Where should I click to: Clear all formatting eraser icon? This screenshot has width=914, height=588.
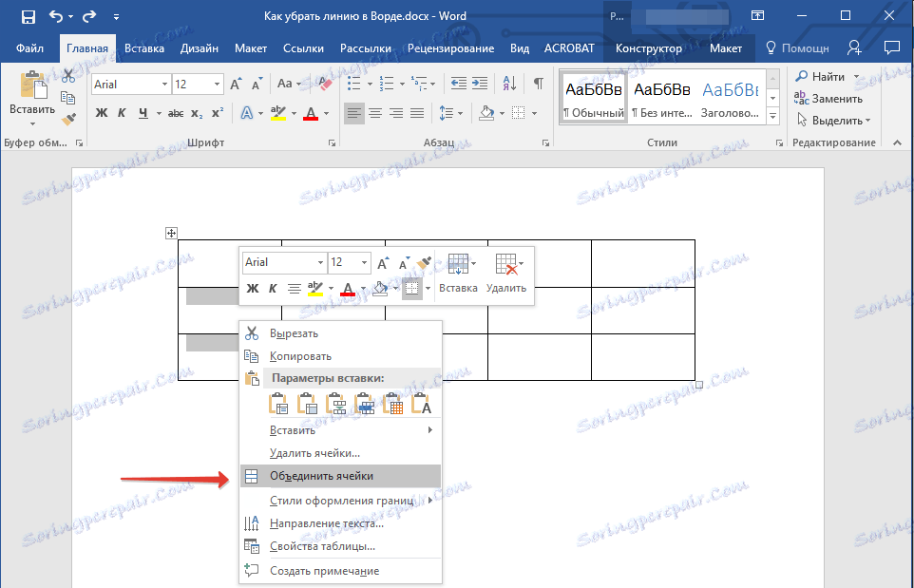325,84
